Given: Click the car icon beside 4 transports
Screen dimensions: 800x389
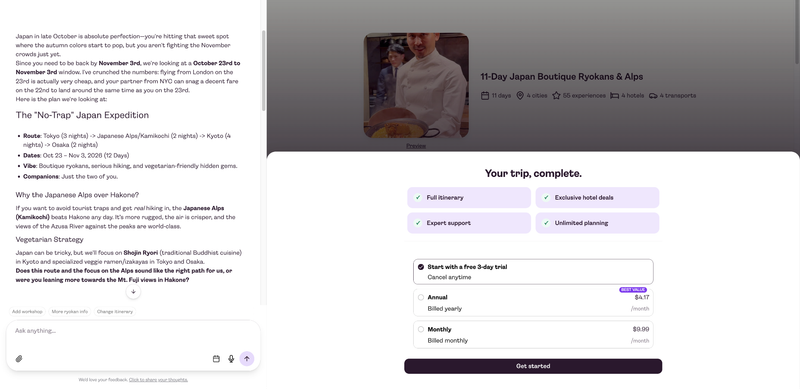Looking at the screenshot, I should click(x=653, y=95).
